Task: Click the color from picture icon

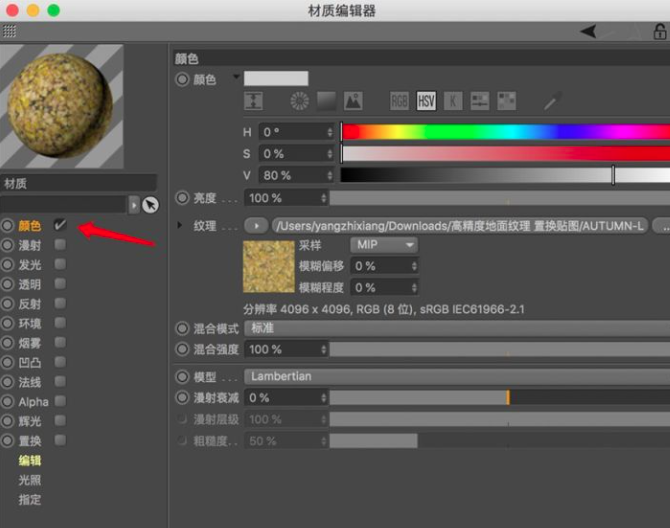Action: tap(353, 101)
